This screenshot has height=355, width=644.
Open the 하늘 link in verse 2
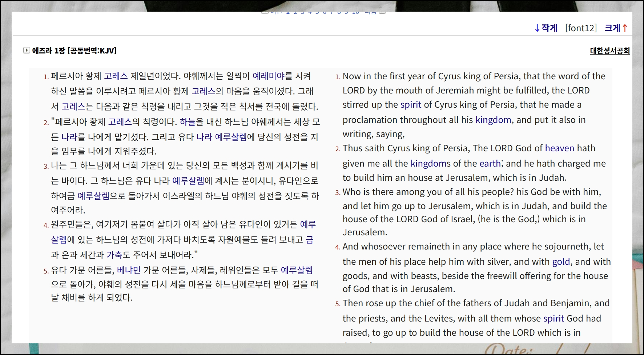188,122
